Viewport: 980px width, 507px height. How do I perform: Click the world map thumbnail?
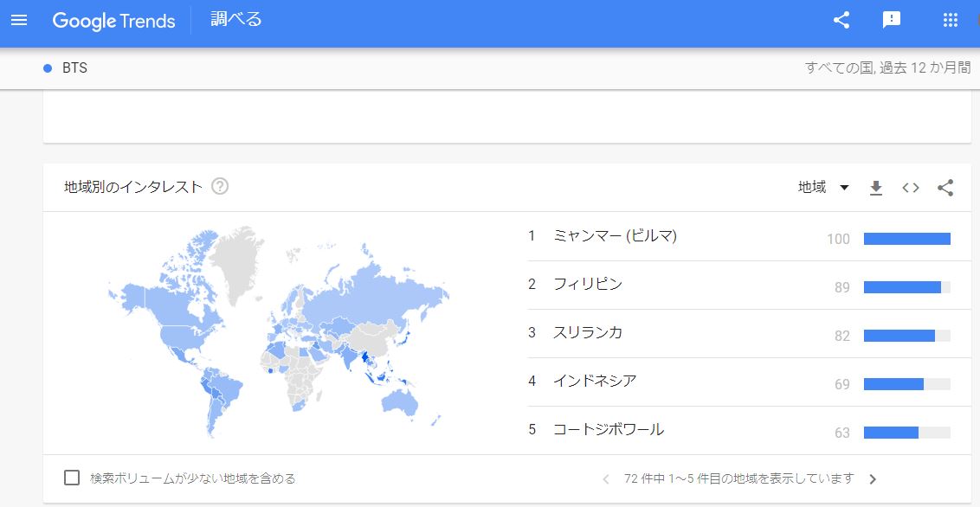pyautogui.click(x=279, y=333)
